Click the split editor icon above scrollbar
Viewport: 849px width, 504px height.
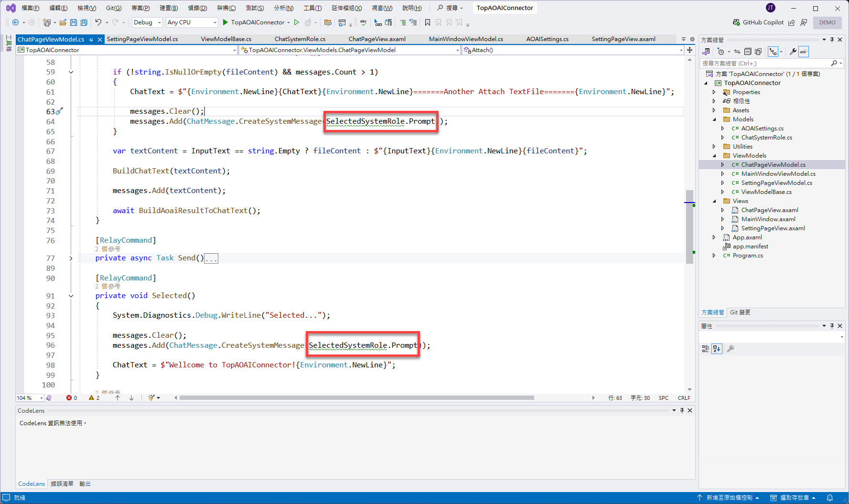point(689,50)
